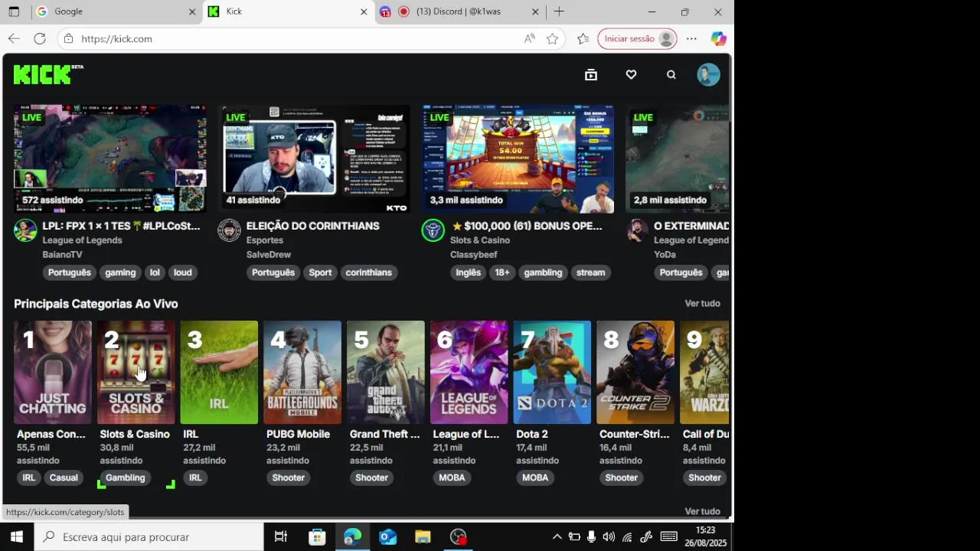Click BaianoTV channel name
Image resolution: width=980 pixels, height=551 pixels.
click(x=62, y=254)
